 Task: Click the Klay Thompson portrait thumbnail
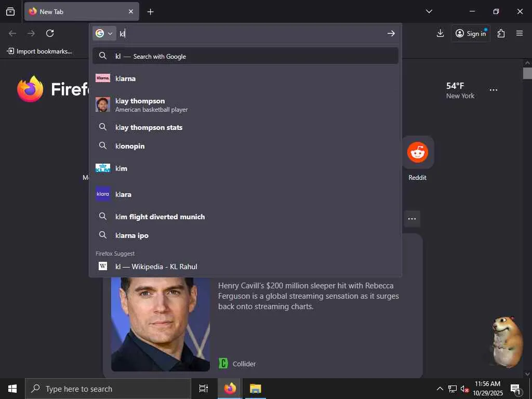[x=103, y=104]
